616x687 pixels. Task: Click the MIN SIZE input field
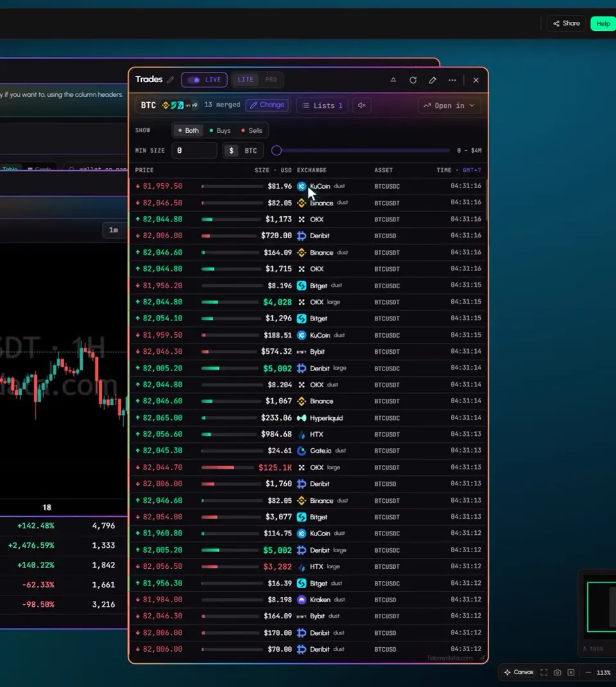[194, 150]
